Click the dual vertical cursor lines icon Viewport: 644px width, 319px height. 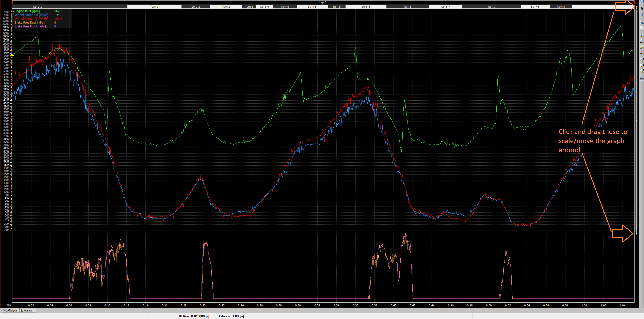(x=642, y=15)
